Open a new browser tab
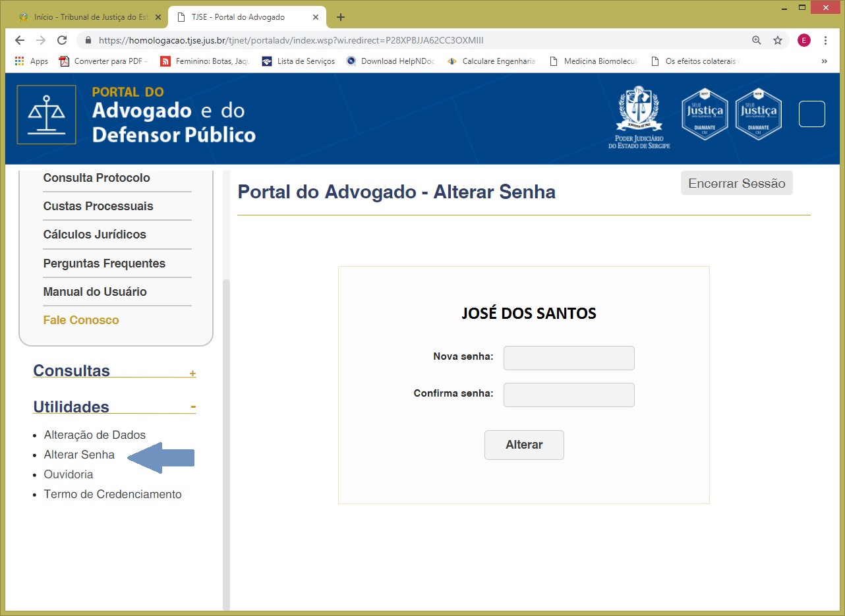Viewport: 845px width, 616px height. pos(341,17)
